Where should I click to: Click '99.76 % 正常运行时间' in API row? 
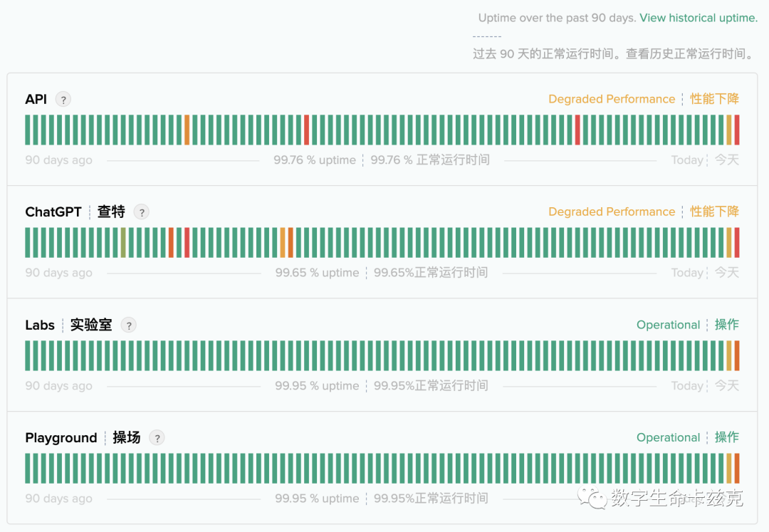click(x=430, y=160)
